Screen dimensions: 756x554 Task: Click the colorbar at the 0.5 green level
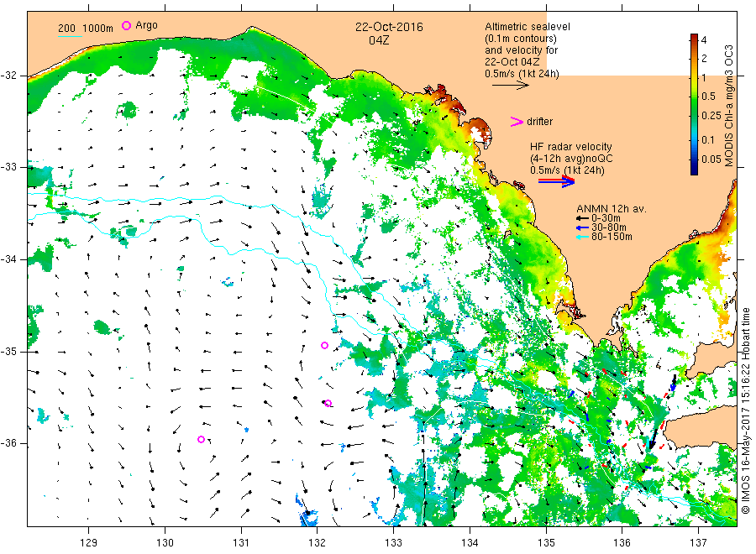[694, 96]
